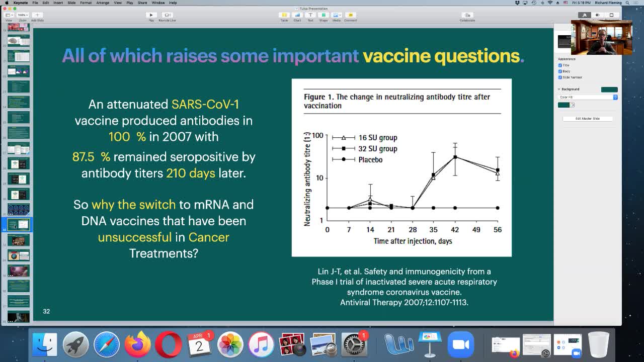Open the Wi-Fi status menu
644x362 pixels.
(549, 3)
